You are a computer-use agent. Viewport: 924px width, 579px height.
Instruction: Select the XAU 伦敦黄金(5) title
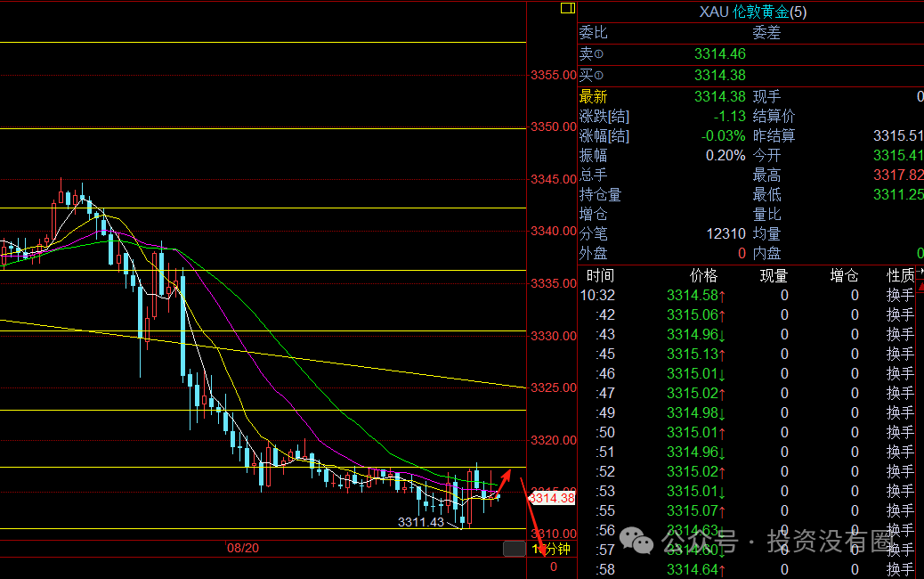tap(752, 12)
